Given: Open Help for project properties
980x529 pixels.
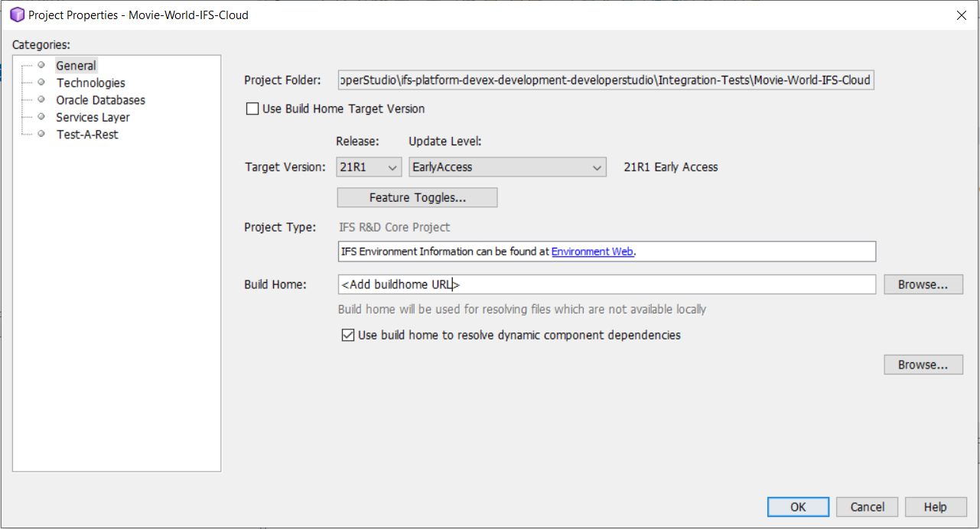Looking at the screenshot, I should click(935, 507).
